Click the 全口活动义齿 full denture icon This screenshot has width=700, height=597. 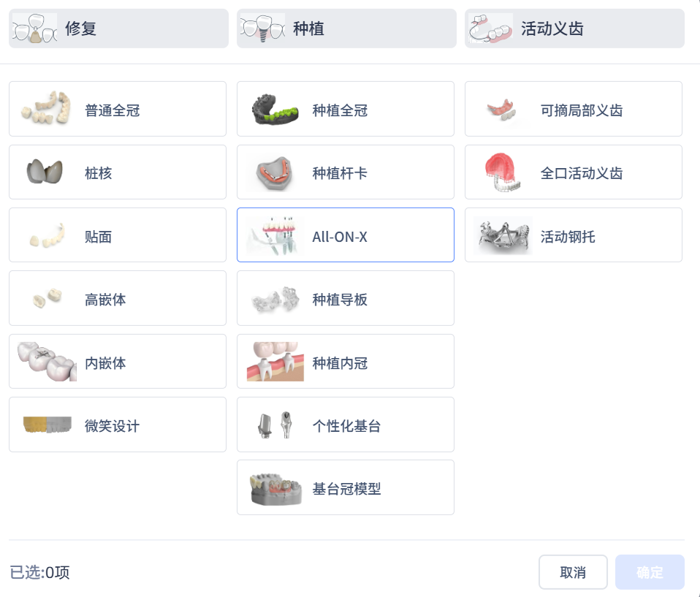[503, 172]
